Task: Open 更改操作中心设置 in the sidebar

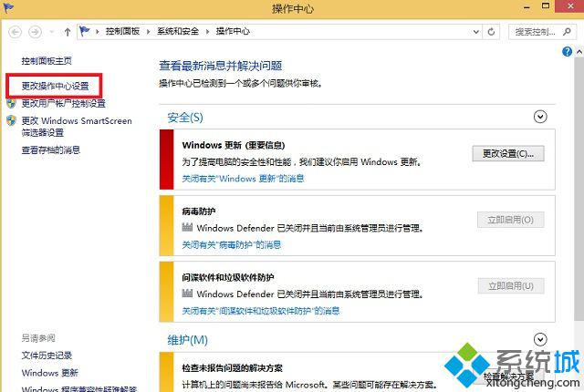Action: [56, 86]
